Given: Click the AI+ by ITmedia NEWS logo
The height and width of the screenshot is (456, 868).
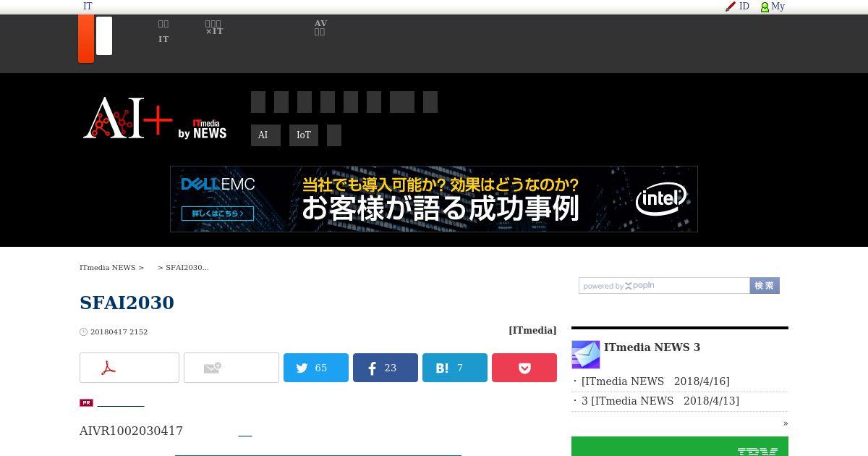Looking at the screenshot, I should (x=155, y=118).
